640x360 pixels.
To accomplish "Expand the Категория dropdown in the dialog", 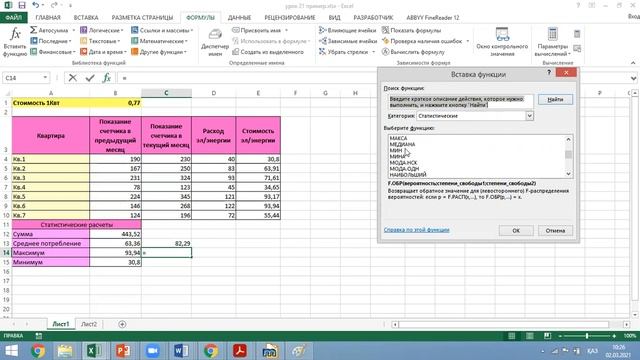I will click(529, 116).
